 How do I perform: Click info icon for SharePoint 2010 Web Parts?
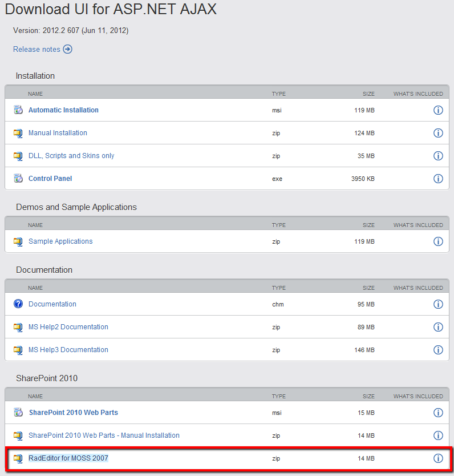(x=438, y=413)
